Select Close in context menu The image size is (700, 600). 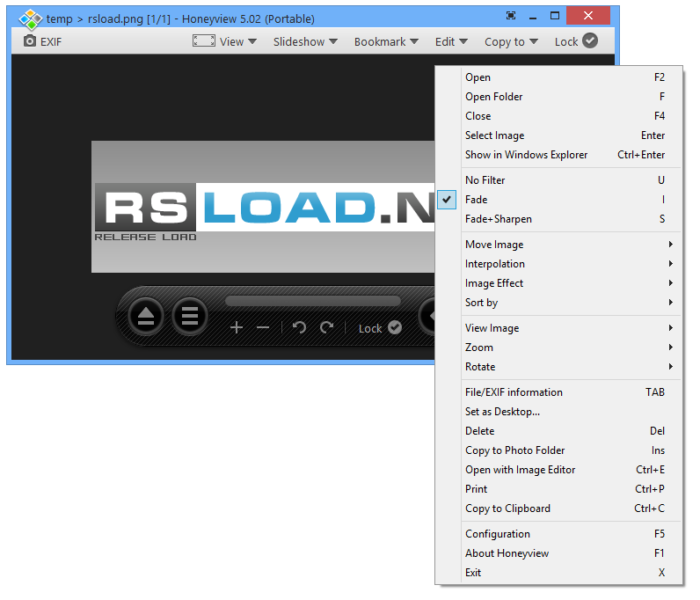coord(559,116)
